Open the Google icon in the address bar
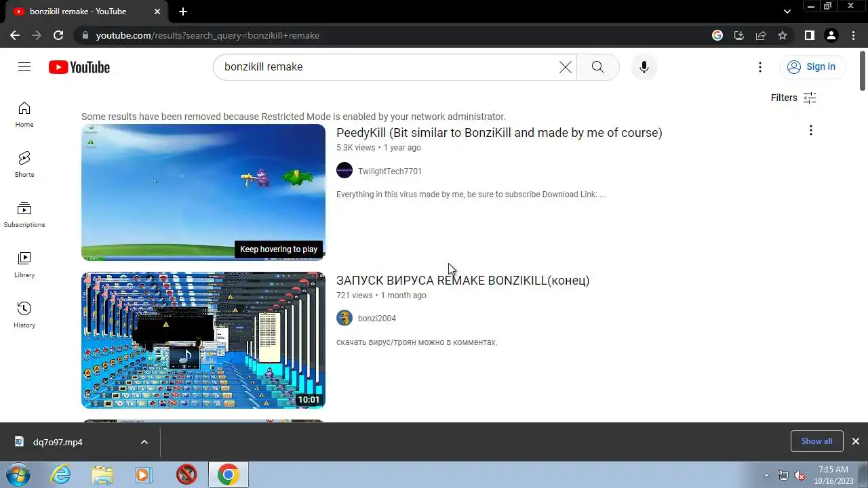 tap(717, 35)
